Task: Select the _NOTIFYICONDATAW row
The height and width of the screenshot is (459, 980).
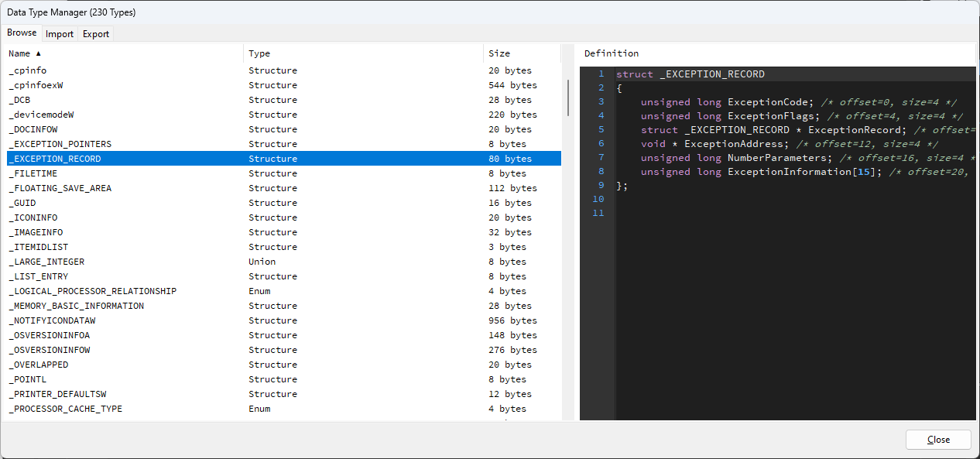Action: tap(283, 320)
